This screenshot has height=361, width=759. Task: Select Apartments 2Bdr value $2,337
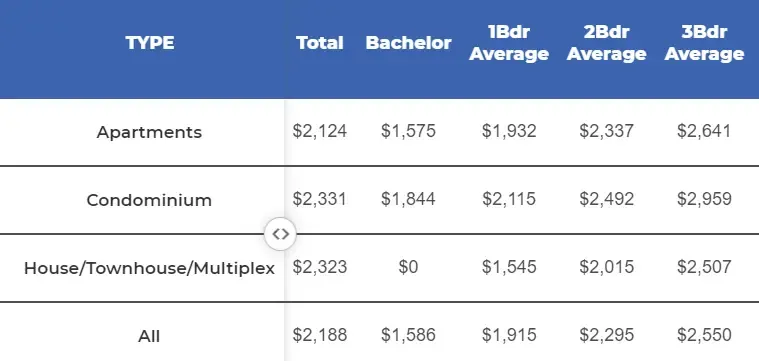tap(607, 131)
